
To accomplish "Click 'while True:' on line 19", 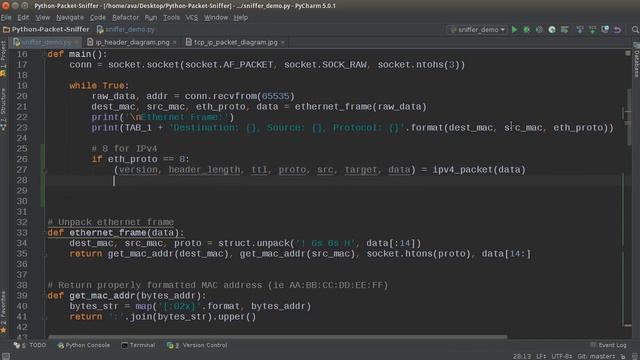I will click(99, 86).
